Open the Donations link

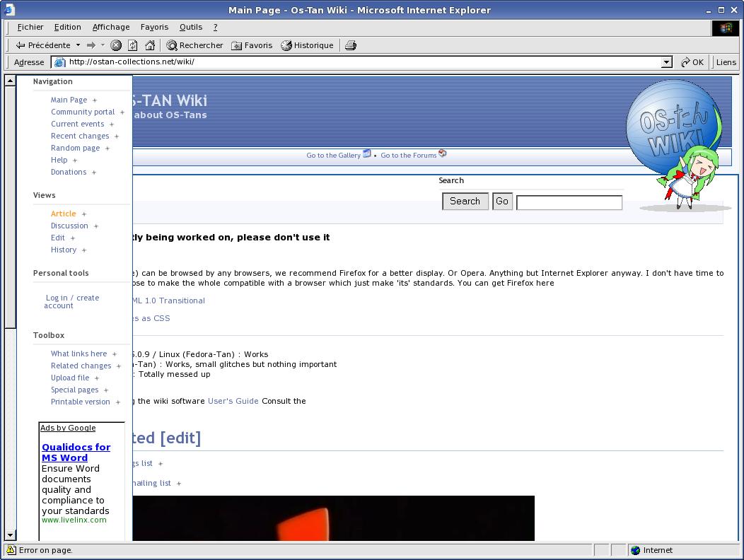[x=69, y=172]
